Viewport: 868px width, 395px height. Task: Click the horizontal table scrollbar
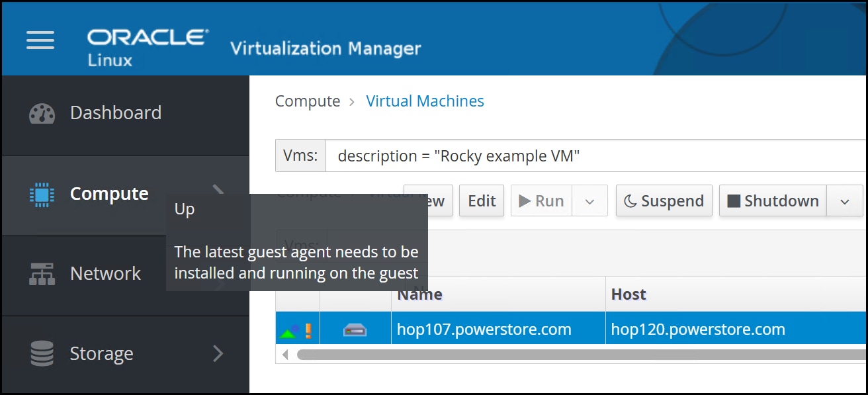582,355
